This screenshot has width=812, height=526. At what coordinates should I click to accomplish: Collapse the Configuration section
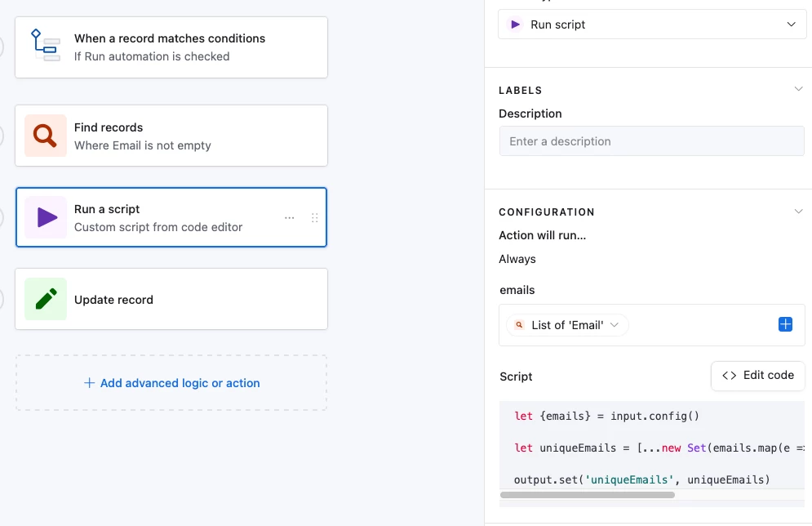click(798, 212)
